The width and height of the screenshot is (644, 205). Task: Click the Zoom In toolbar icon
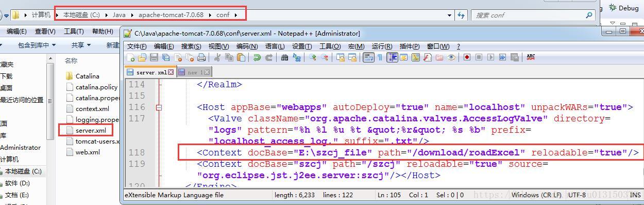pos(312,57)
